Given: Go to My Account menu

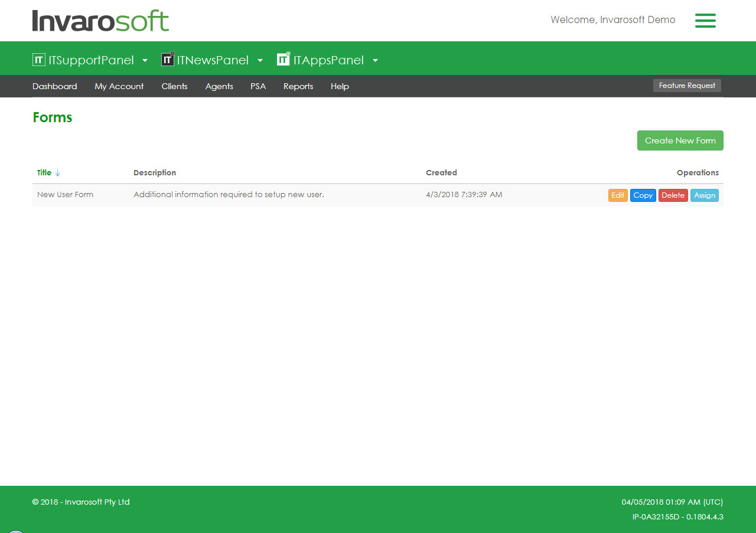Looking at the screenshot, I should 119,86.
